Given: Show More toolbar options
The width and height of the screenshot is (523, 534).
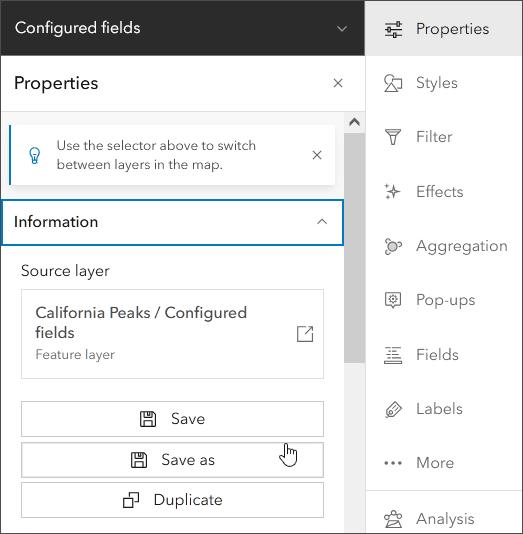Looking at the screenshot, I should [444, 463].
